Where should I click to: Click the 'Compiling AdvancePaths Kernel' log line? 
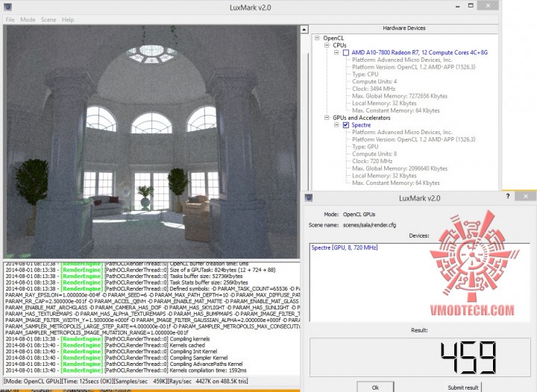[124, 364]
